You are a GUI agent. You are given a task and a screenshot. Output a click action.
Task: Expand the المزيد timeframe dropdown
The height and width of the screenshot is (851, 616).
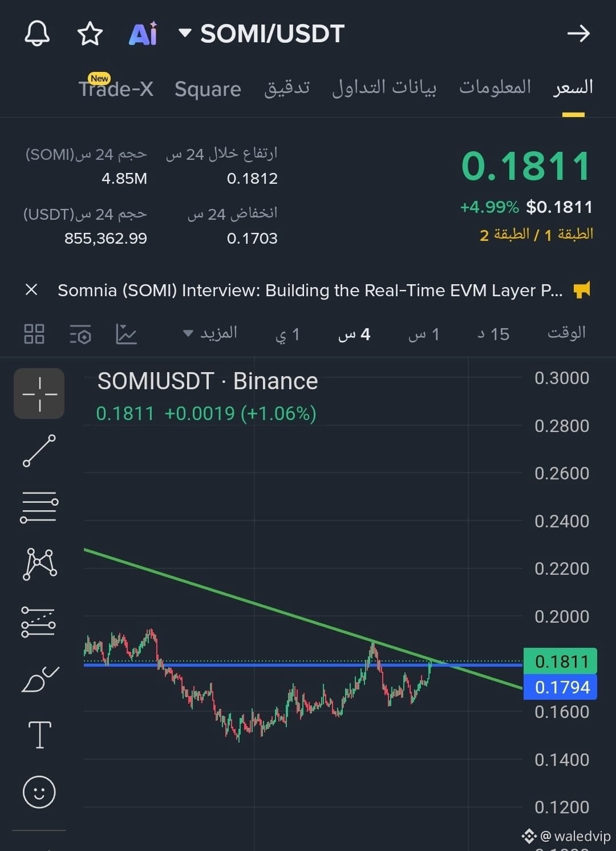(x=209, y=333)
